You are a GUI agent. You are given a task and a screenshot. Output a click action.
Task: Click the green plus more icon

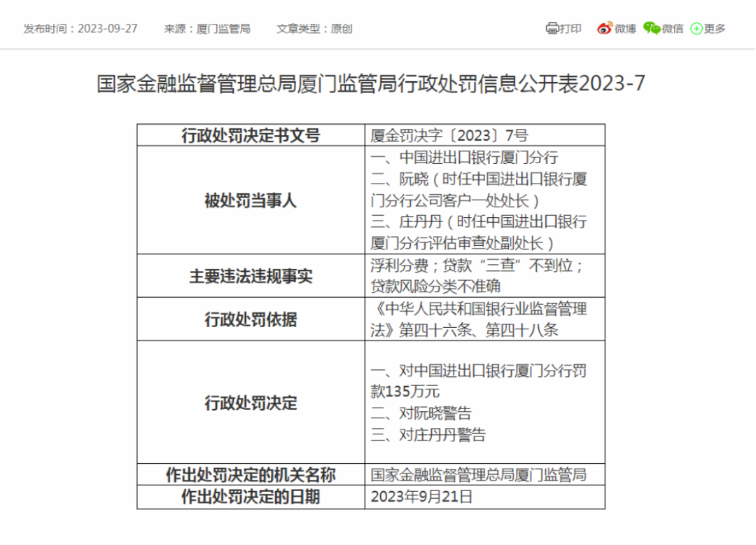pos(696,29)
